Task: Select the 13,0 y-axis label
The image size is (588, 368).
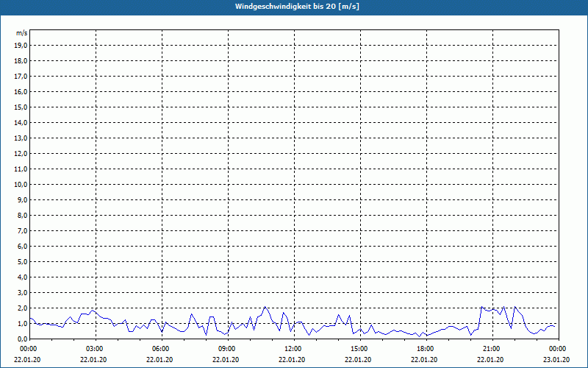Action: [x=21, y=138]
